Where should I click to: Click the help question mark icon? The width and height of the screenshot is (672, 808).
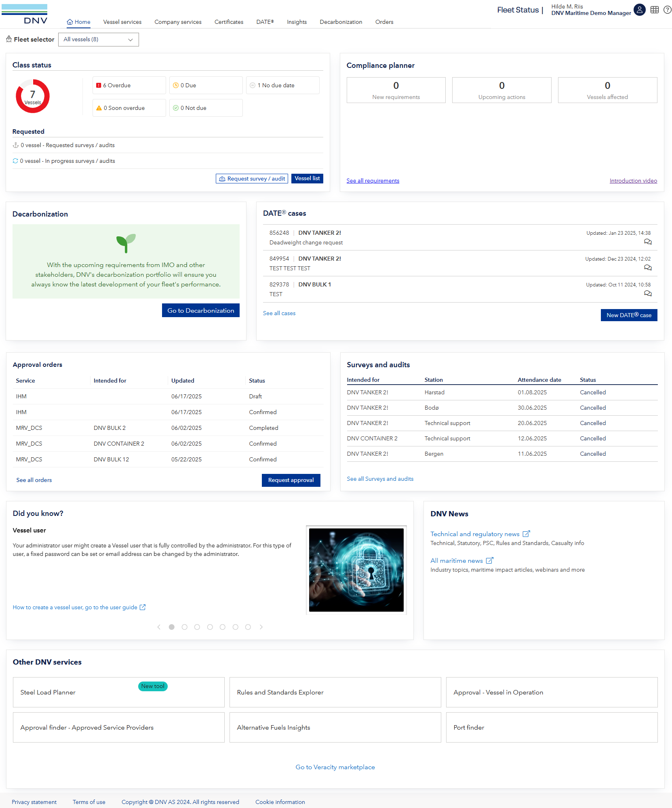pyautogui.click(x=667, y=10)
